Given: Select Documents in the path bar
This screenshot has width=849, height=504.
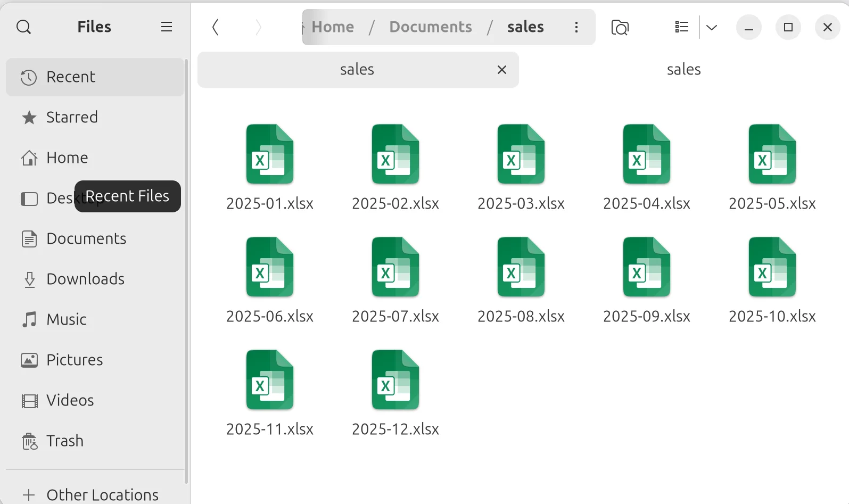Looking at the screenshot, I should click(x=431, y=27).
